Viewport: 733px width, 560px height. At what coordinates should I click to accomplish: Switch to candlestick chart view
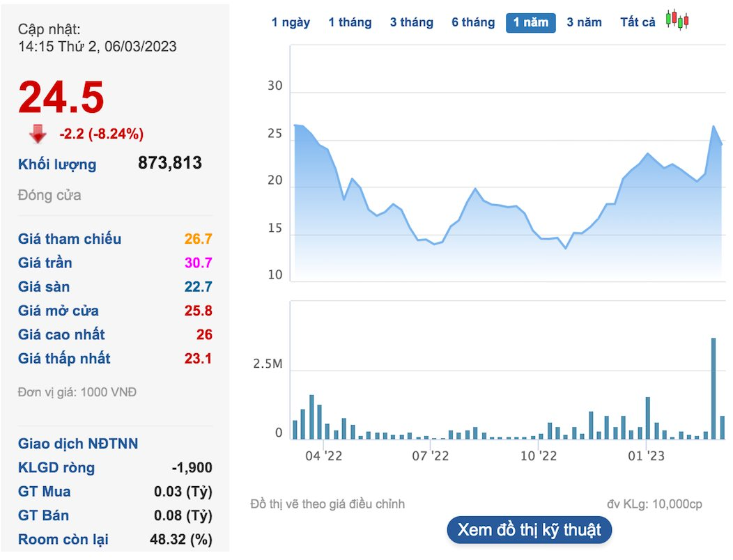coord(677,20)
